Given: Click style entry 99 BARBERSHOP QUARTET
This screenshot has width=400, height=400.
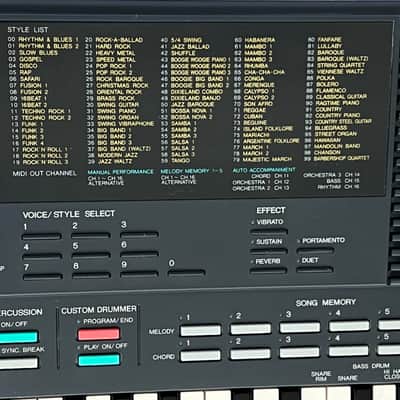Looking at the screenshot, I should (337, 158).
